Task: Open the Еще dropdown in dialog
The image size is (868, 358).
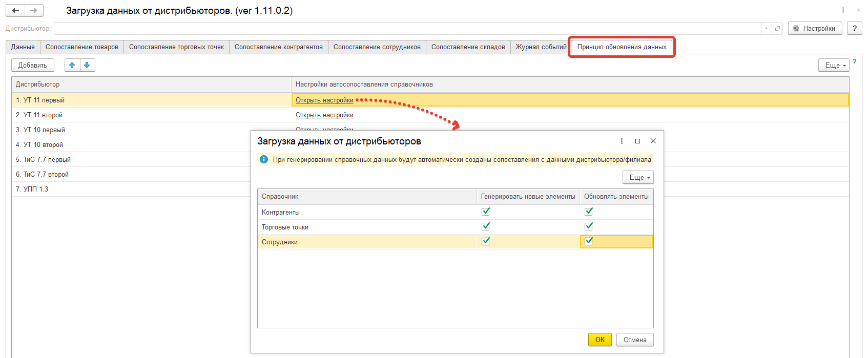Action: coord(638,177)
